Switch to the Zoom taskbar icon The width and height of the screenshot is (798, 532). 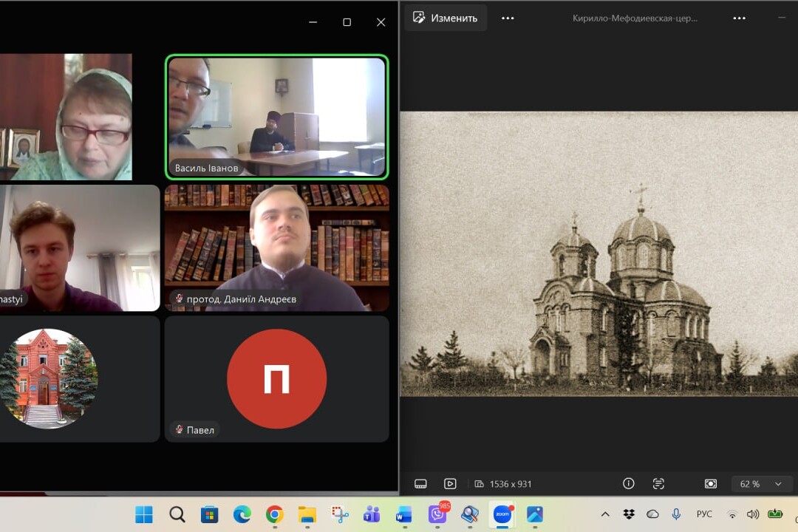click(502, 515)
